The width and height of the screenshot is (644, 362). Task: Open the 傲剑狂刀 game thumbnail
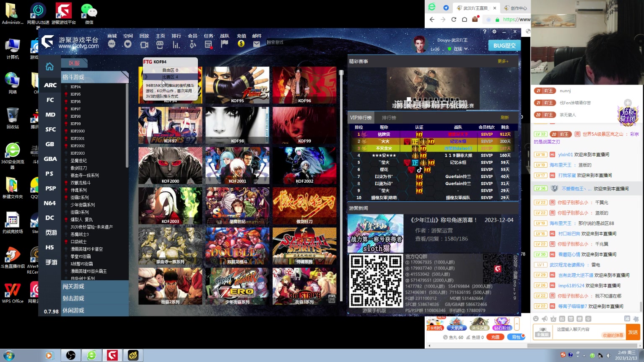304,206
